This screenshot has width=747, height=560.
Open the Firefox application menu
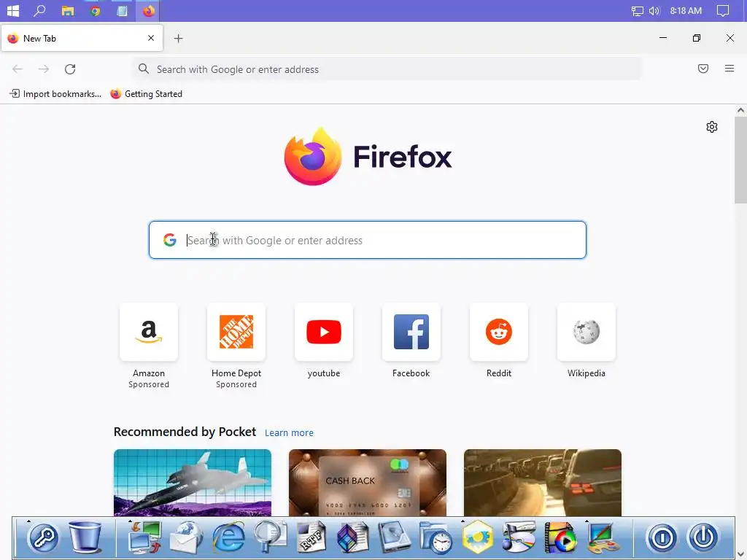point(729,69)
